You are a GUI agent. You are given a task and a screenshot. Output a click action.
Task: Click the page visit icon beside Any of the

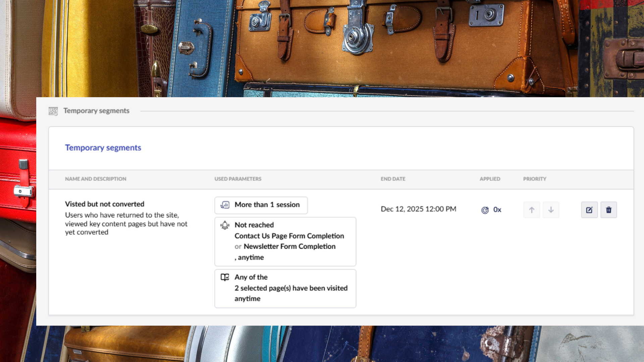(225, 277)
